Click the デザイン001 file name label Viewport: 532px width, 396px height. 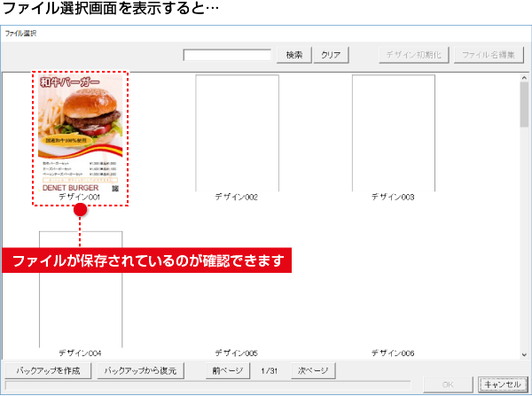point(80,197)
